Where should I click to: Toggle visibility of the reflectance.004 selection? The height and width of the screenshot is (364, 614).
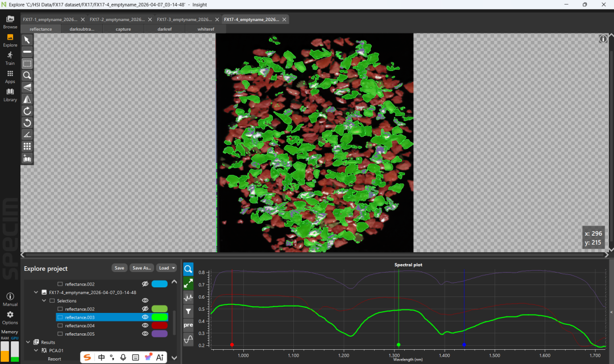[x=145, y=325]
